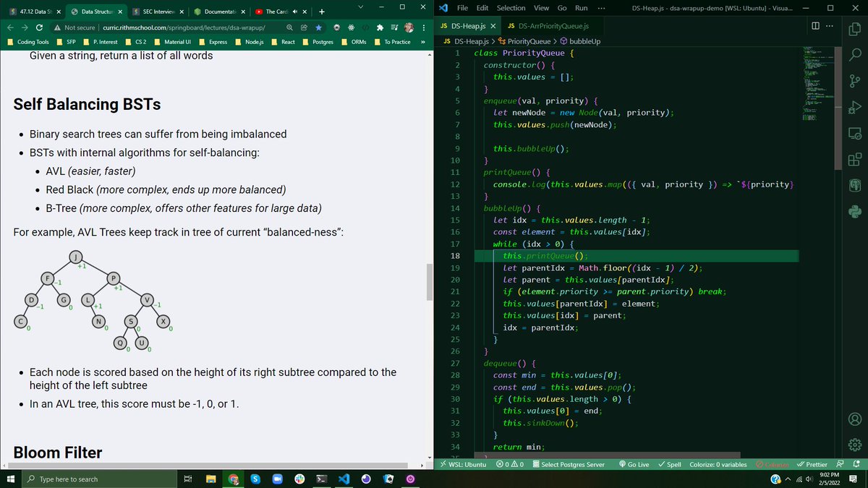Open a new Chrome tab
This screenshot has height=488, width=868.
(321, 12)
